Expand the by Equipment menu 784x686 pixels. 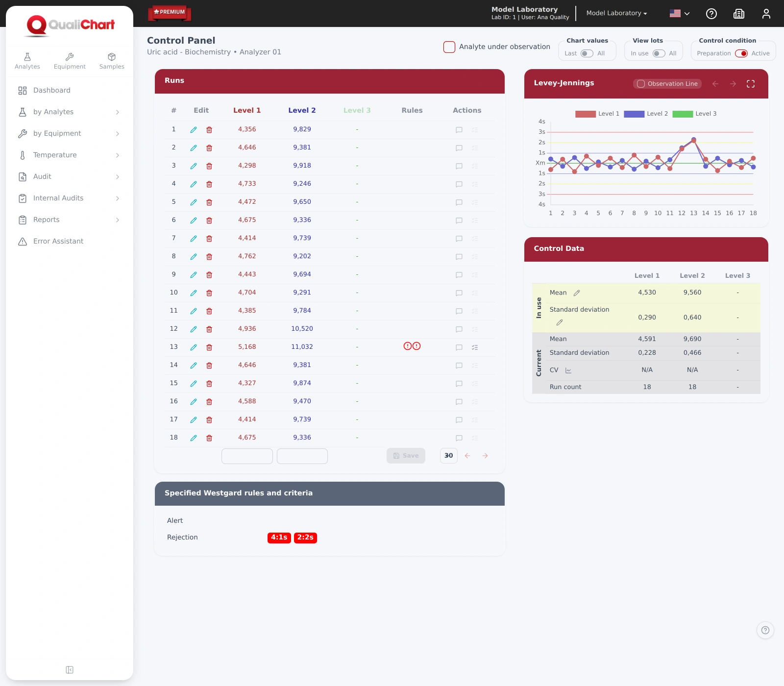pyautogui.click(x=69, y=133)
